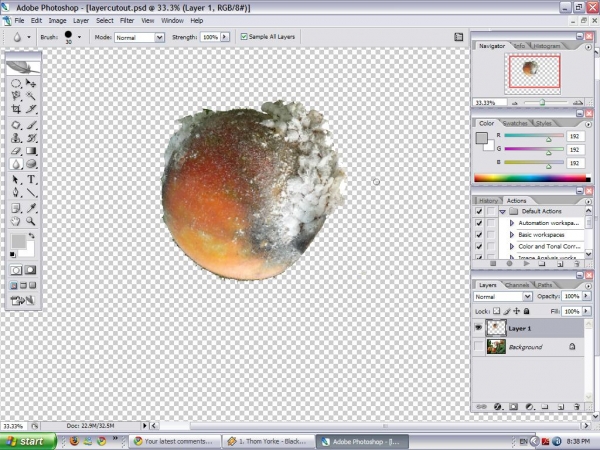Select the Sponge tool

[x=31, y=164]
